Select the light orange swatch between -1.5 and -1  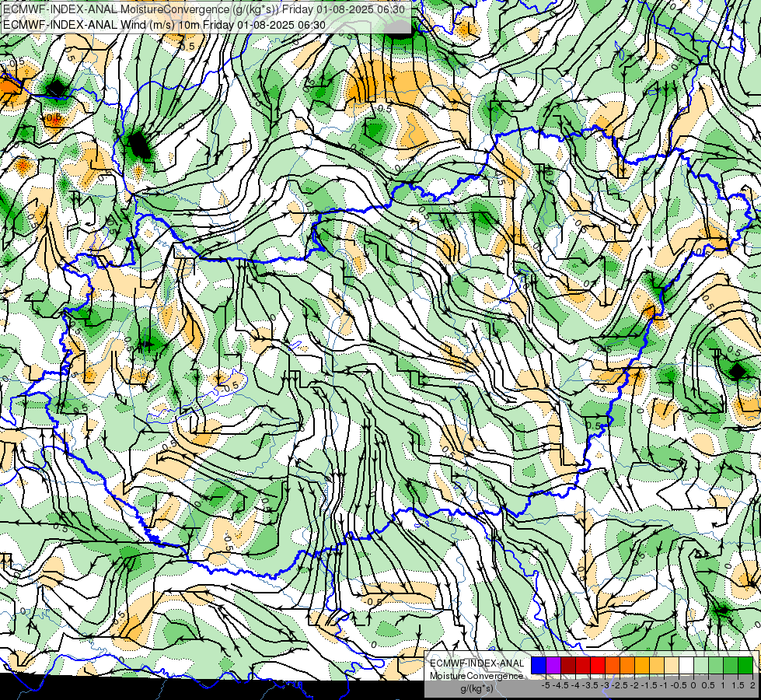point(657,666)
